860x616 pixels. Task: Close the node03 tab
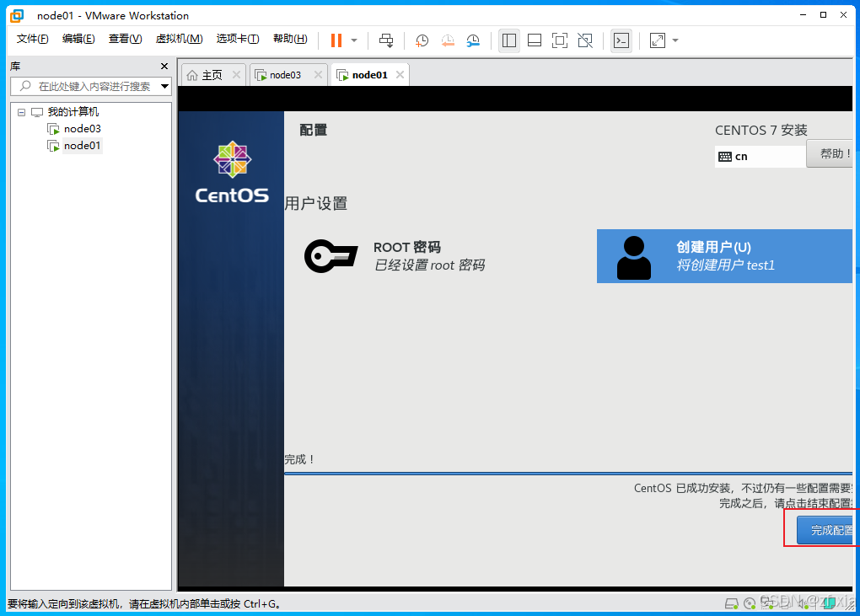[x=318, y=74]
